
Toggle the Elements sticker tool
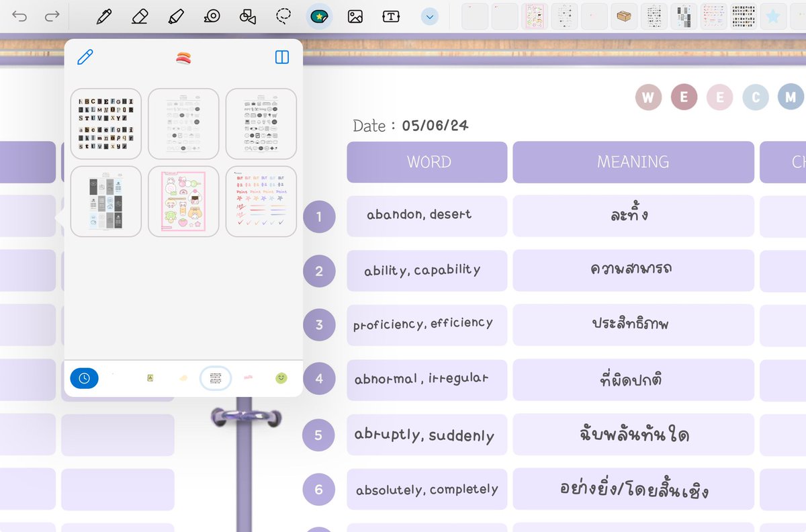pos(319,16)
